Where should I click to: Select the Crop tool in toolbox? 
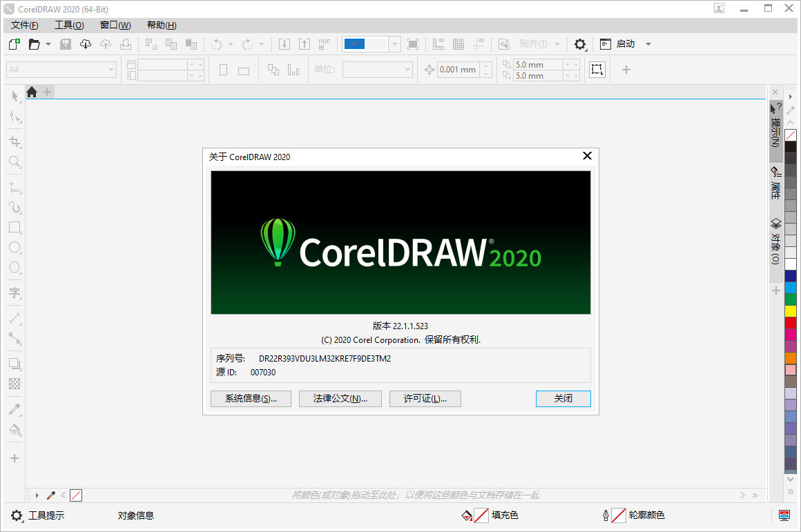click(x=15, y=142)
